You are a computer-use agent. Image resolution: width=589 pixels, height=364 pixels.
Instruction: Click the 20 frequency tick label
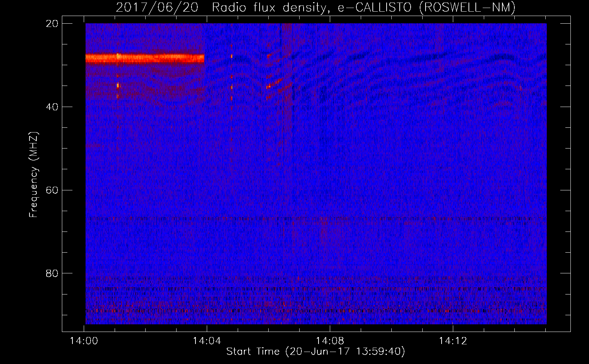52,24
